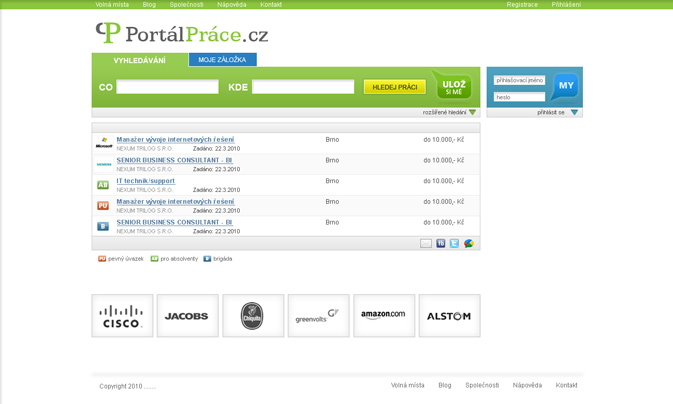Click the 'přihlašovací jméno' username field
The image size is (673, 404).
click(519, 81)
